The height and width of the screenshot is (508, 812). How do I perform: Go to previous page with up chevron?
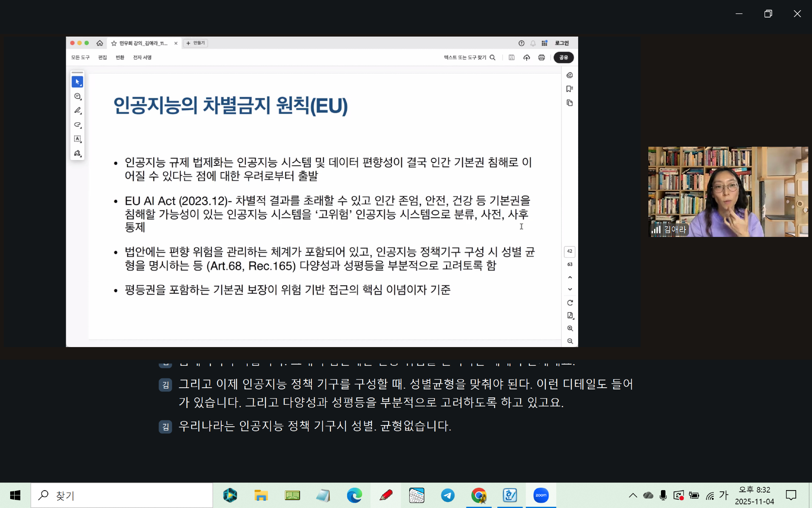point(570,277)
